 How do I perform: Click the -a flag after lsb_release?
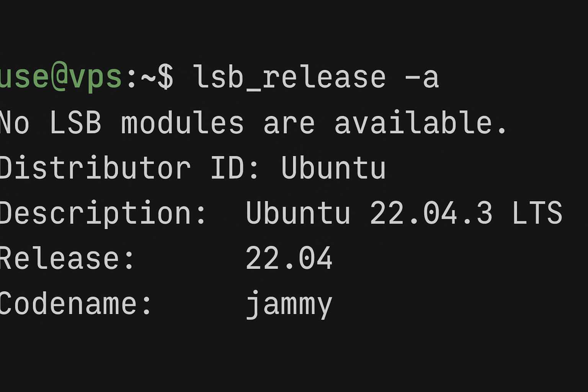(421, 77)
